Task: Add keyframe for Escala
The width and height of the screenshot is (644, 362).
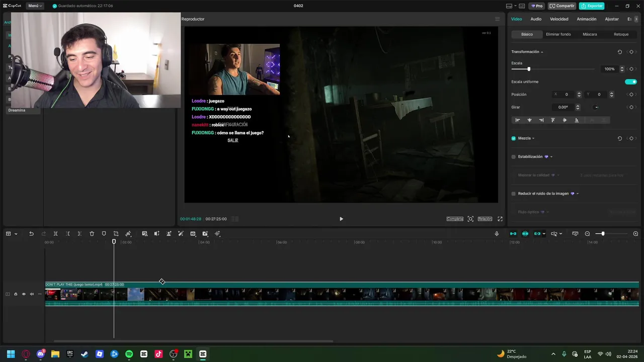Action: (631, 69)
